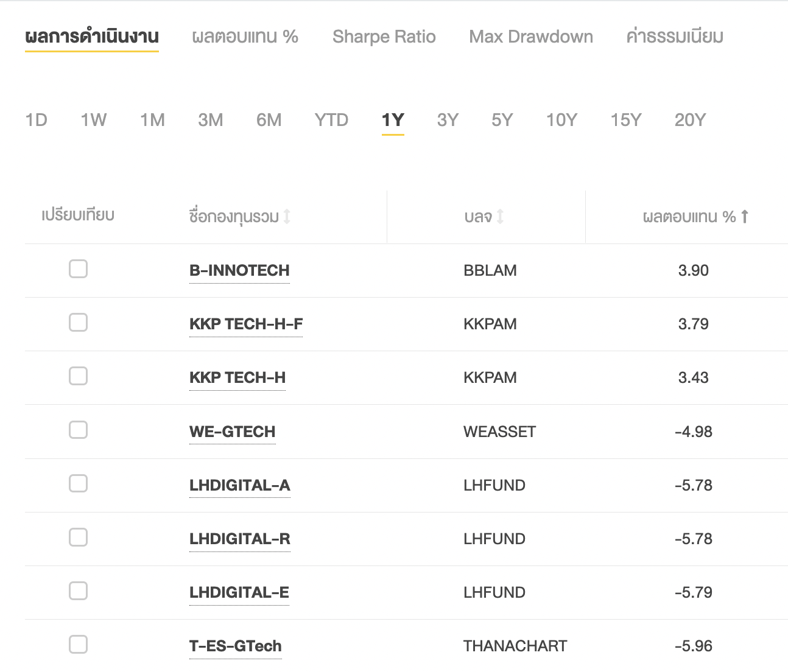Open the B-INNOTECH fund link
The height and width of the screenshot is (672, 788).
coord(239,270)
